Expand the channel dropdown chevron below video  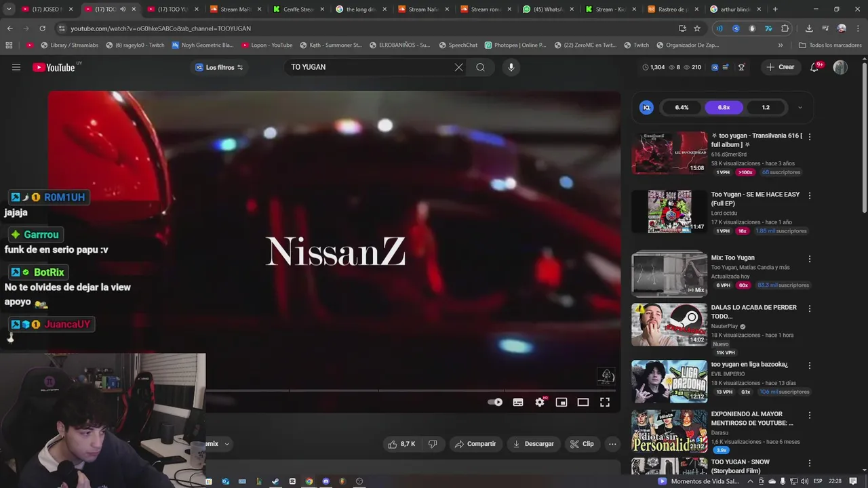pos(226,444)
